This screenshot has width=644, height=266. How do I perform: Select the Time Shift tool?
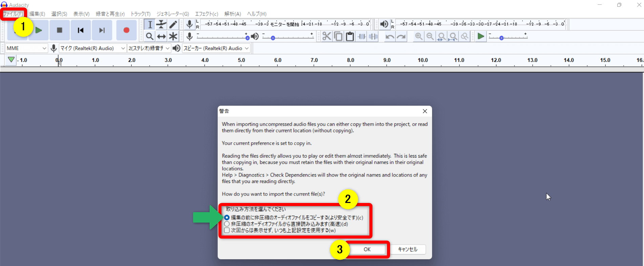(x=162, y=36)
